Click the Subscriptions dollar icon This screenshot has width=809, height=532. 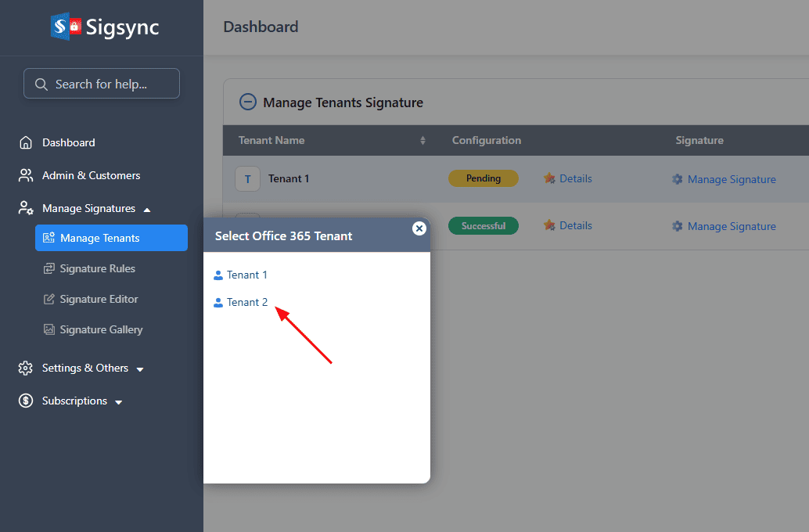point(26,401)
